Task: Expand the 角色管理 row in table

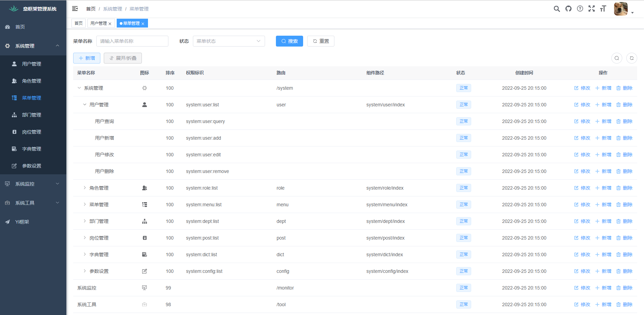Action: click(x=85, y=188)
